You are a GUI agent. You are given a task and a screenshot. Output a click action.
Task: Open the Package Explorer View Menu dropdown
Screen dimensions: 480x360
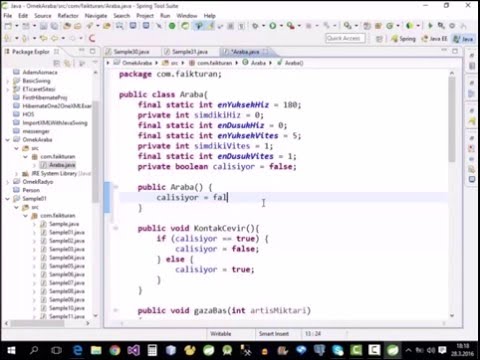[95, 63]
